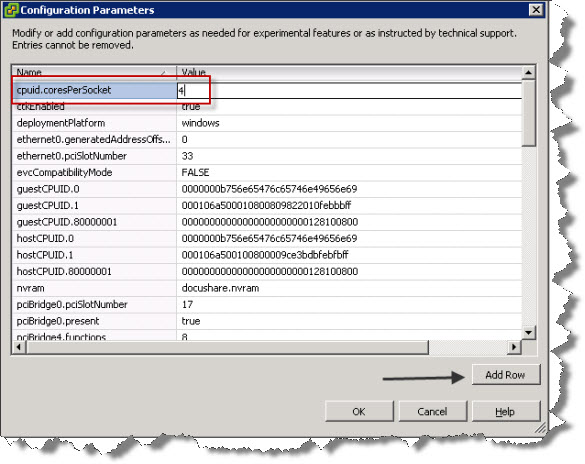Click the horizontal scrollbar left arrow
585x464 pixels.
tap(19, 347)
